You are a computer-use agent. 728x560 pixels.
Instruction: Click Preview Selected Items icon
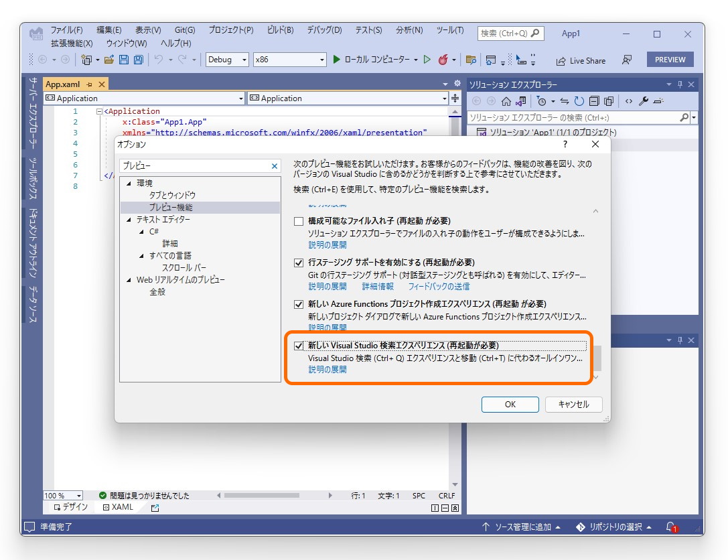pos(658,101)
